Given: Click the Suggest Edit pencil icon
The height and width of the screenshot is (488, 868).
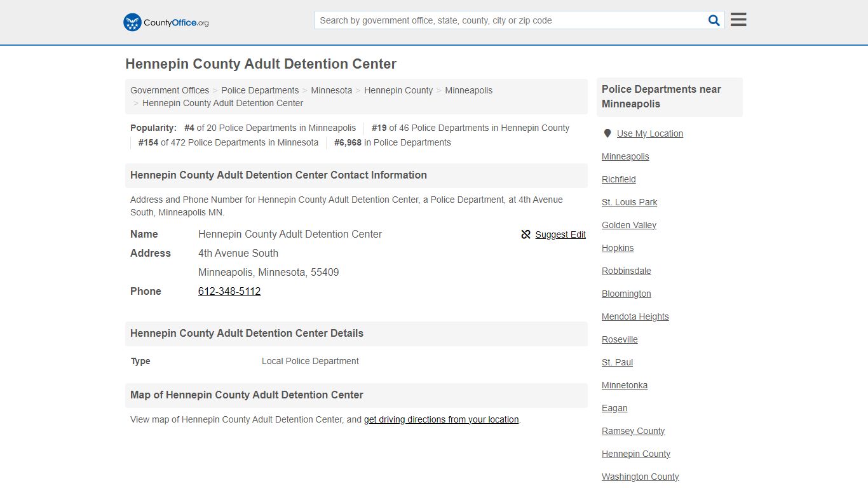Looking at the screenshot, I should pyautogui.click(x=526, y=234).
